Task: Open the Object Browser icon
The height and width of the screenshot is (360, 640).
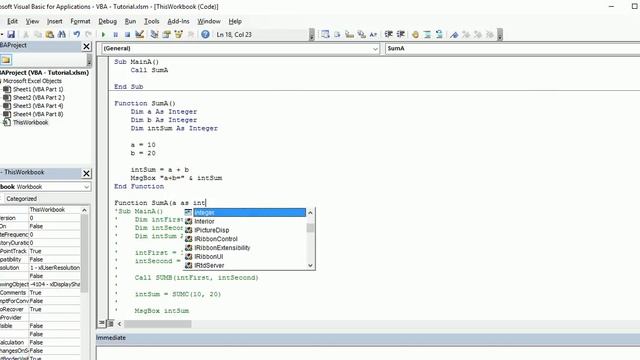Action: coord(178,35)
